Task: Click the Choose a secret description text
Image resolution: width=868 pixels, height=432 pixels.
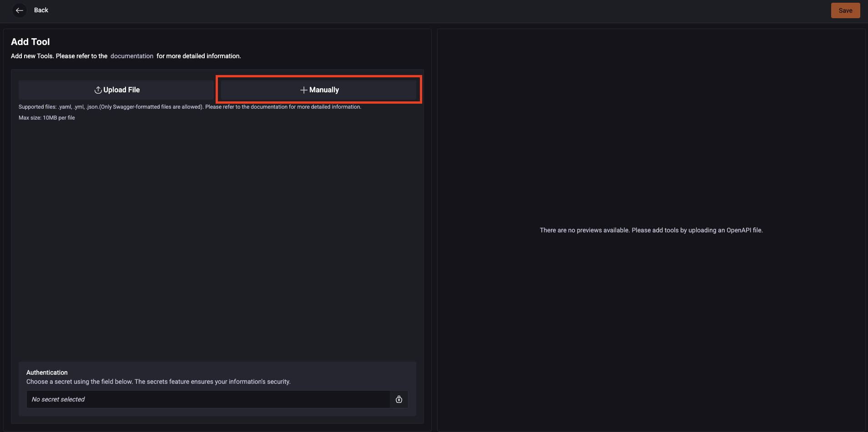Action: 158,382
